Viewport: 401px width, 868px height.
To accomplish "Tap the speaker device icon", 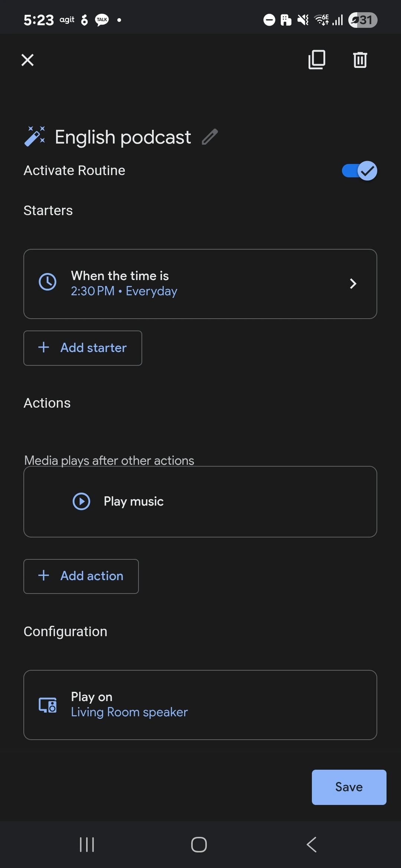I will 48,705.
